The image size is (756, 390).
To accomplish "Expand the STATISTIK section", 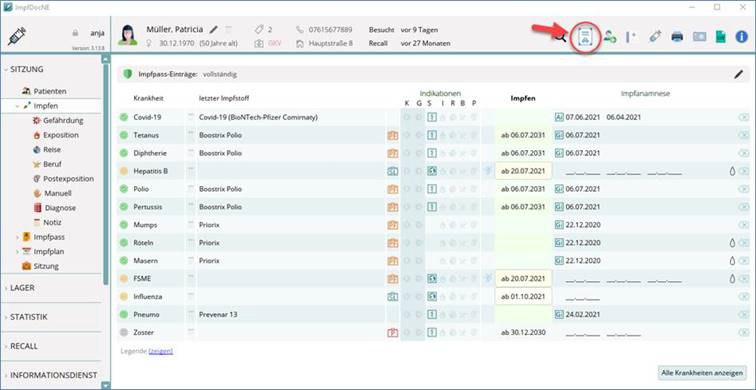I will pos(5,317).
